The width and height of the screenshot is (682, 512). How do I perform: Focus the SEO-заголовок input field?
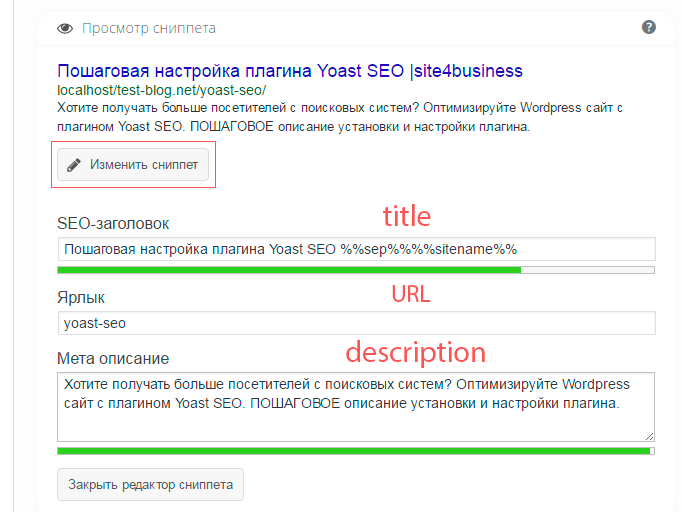coord(356,249)
